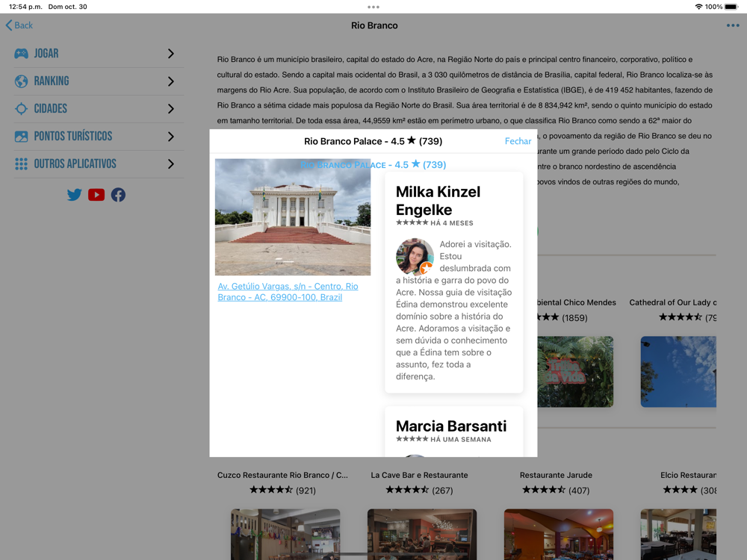The width and height of the screenshot is (747, 560).
Task: Open Marcia Barsanti's review card
Action: click(454, 432)
